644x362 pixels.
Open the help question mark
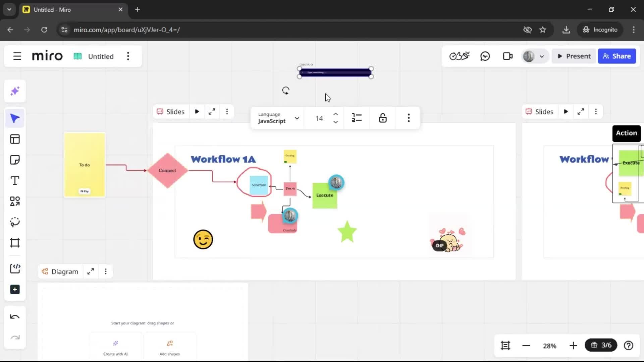(629, 346)
